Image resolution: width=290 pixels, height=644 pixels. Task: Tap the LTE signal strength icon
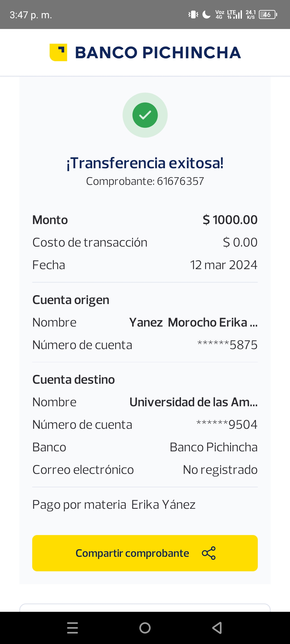[x=235, y=15]
